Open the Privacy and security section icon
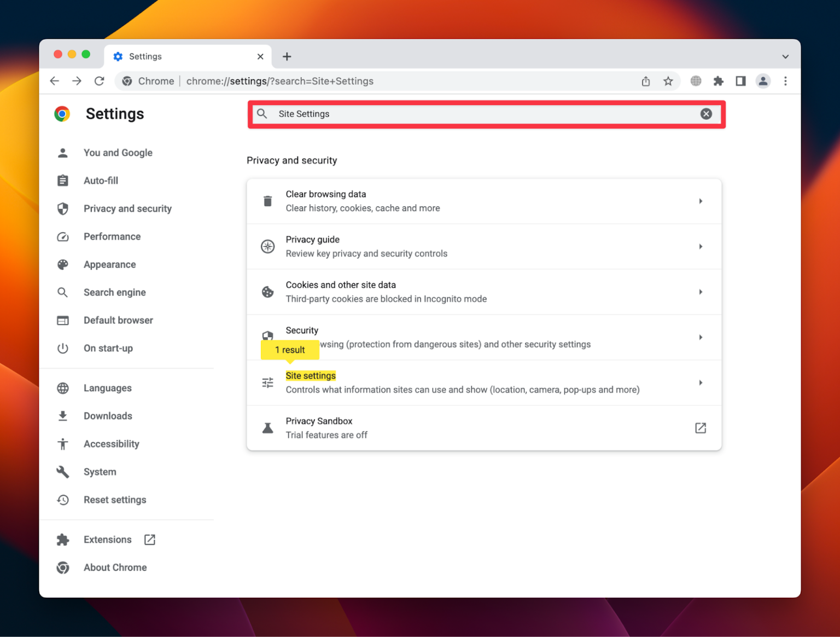The image size is (840, 637). point(63,209)
